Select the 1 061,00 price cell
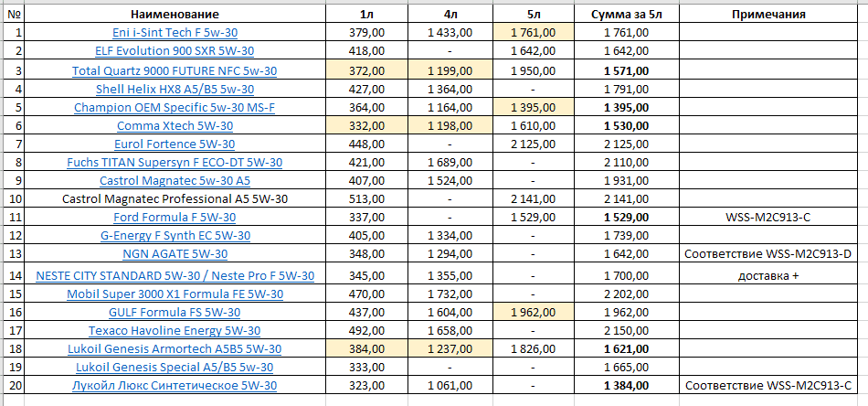 450,386
